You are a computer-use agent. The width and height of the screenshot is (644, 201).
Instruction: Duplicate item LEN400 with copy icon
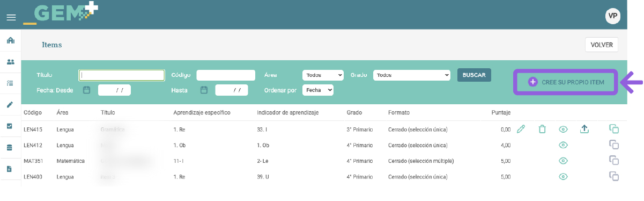coord(614,176)
